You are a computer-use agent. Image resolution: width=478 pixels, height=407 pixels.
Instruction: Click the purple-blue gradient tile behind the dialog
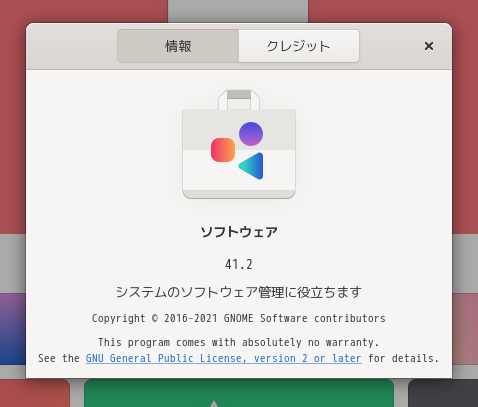[x=13, y=329]
